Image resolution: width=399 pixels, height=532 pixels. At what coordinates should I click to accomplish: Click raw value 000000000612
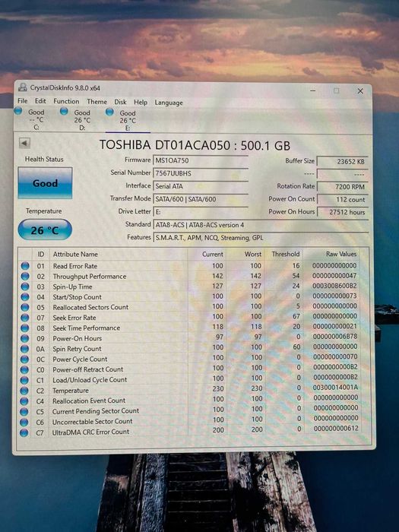pyautogui.click(x=336, y=428)
